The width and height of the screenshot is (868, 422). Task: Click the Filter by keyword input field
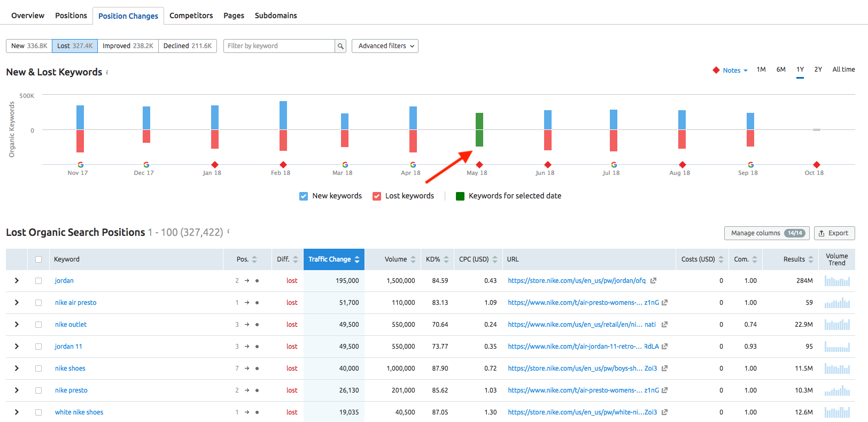pyautogui.click(x=279, y=46)
